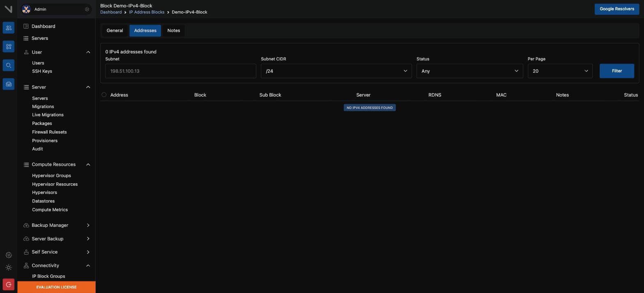Viewport: 644px width, 293px height.
Task: Collapse the Compute Resources section
Action: pyautogui.click(x=88, y=164)
